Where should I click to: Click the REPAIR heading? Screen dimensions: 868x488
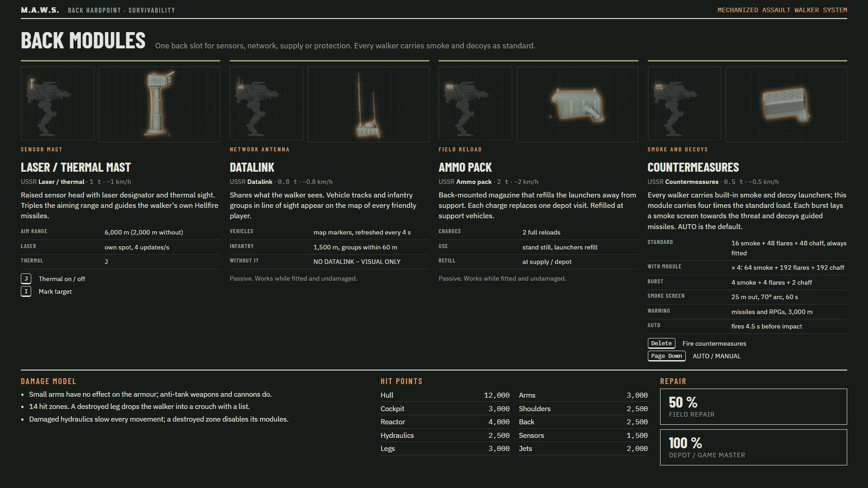(x=673, y=381)
